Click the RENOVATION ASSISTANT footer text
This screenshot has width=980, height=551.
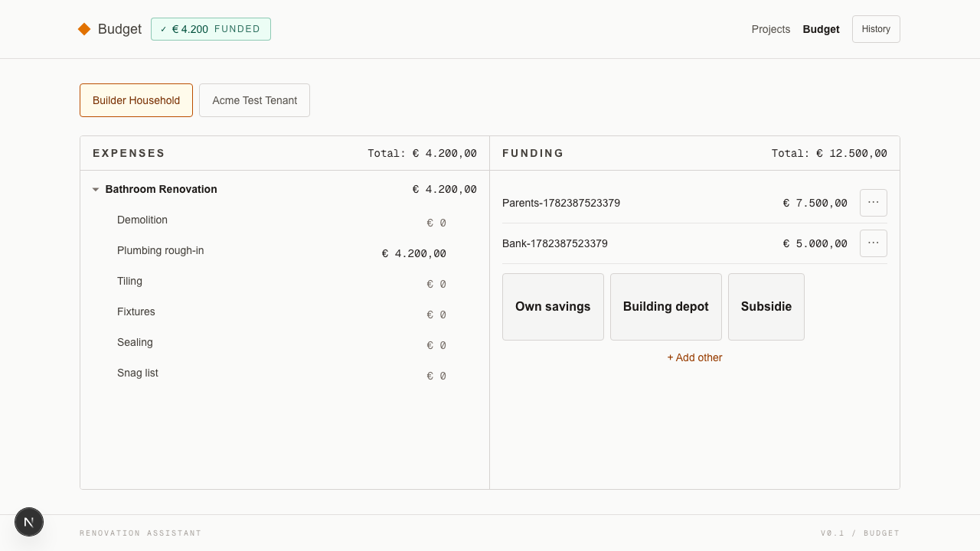click(x=140, y=533)
